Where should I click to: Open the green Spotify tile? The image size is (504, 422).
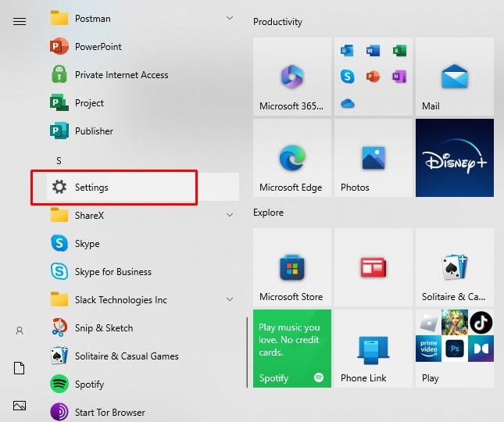click(x=292, y=349)
